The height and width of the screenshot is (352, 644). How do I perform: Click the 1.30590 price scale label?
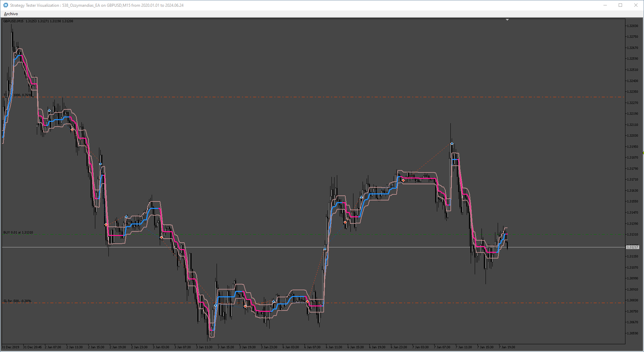click(x=633, y=333)
